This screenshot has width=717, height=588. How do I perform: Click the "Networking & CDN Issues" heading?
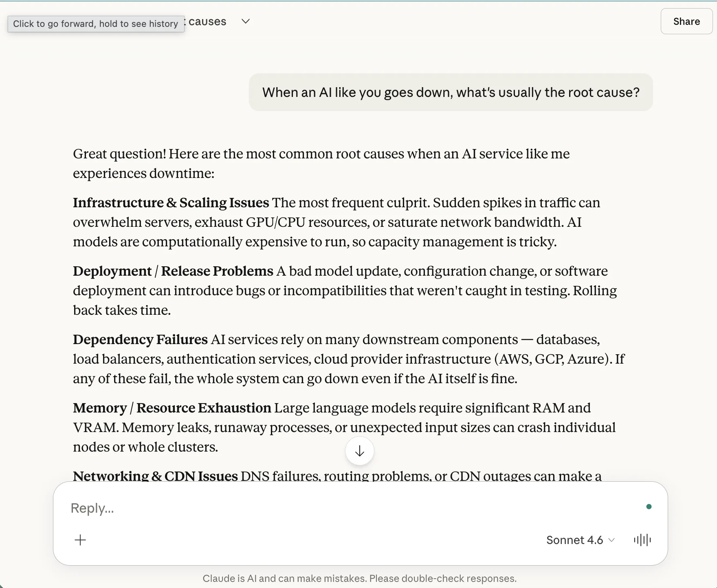(x=155, y=476)
